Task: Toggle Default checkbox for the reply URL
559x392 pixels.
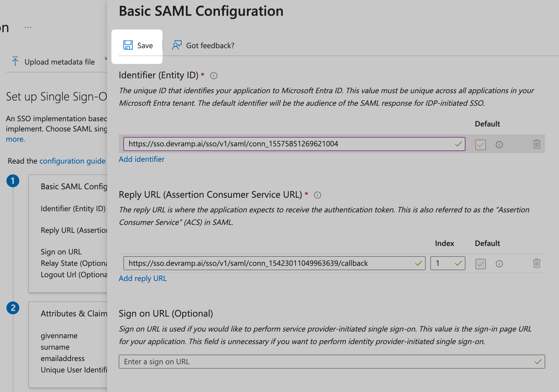Action: [x=480, y=264]
